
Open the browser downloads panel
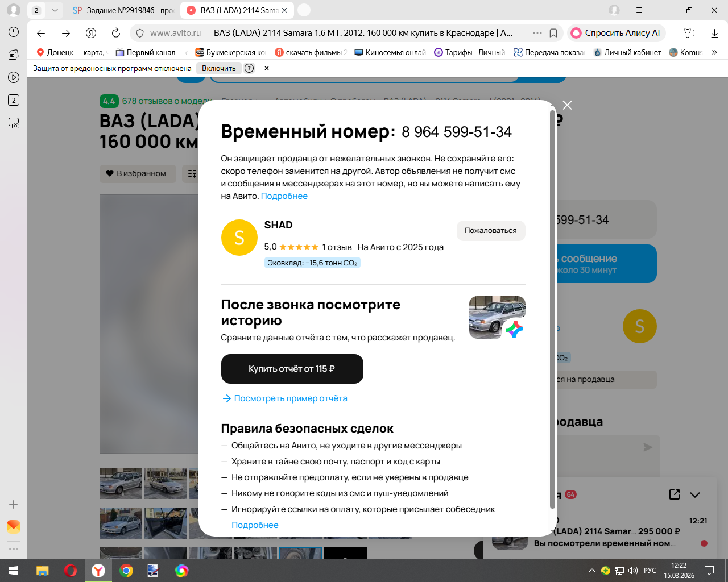point(714,33)
